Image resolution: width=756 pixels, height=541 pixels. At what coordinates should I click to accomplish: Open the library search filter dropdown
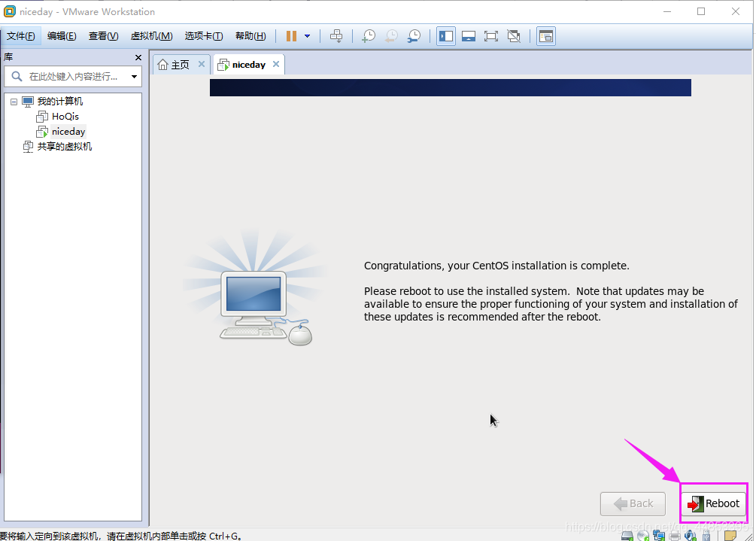coord(134,76)
